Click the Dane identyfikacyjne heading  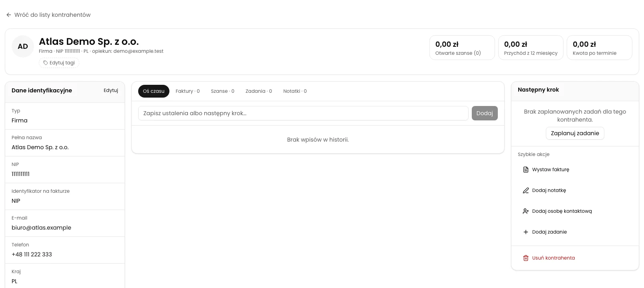pos(42,90)
